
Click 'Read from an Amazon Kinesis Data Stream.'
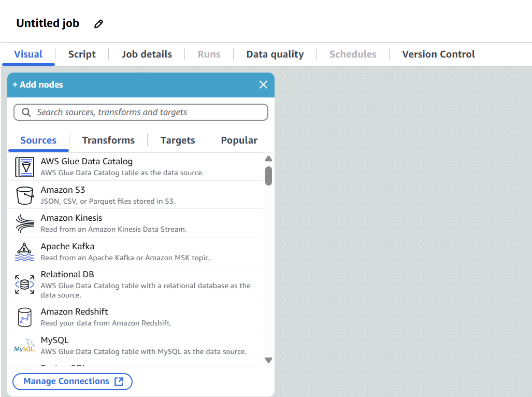113,230
